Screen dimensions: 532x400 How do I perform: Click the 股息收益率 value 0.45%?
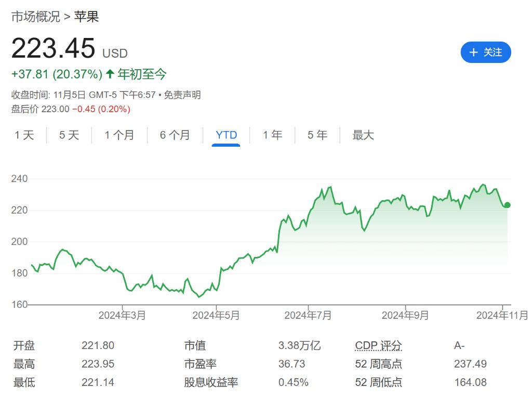pyautogui.click(x=294, y=382)
